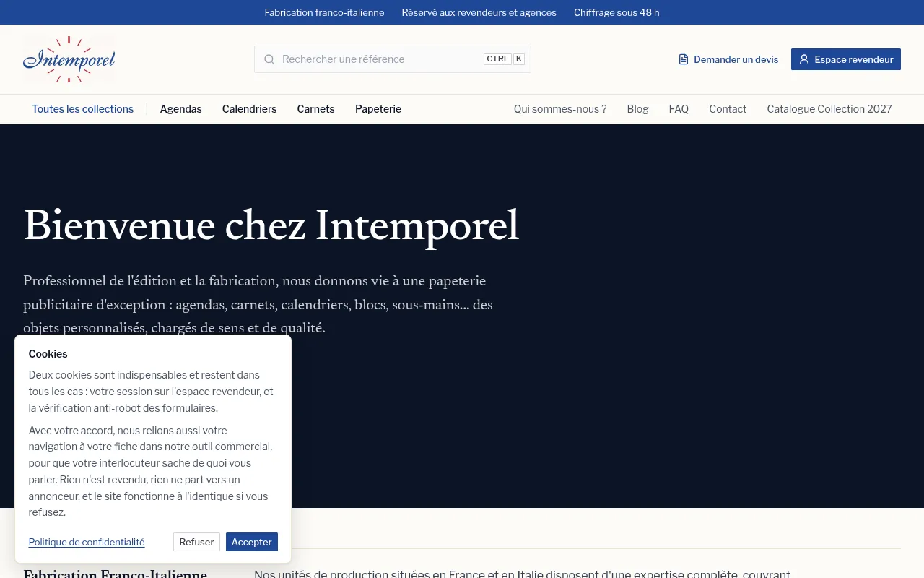Open the Espace revendeur login
Viewport: 924px width, 578px height.
846,59
